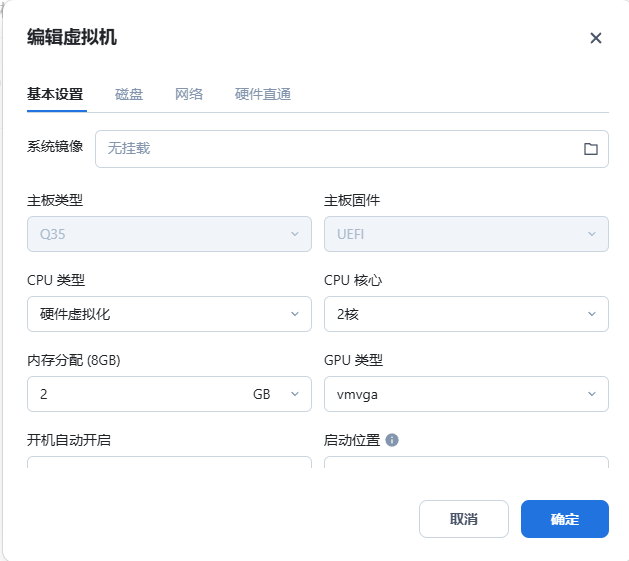Switch to the 基本设置 tab

tap(55, 94)
